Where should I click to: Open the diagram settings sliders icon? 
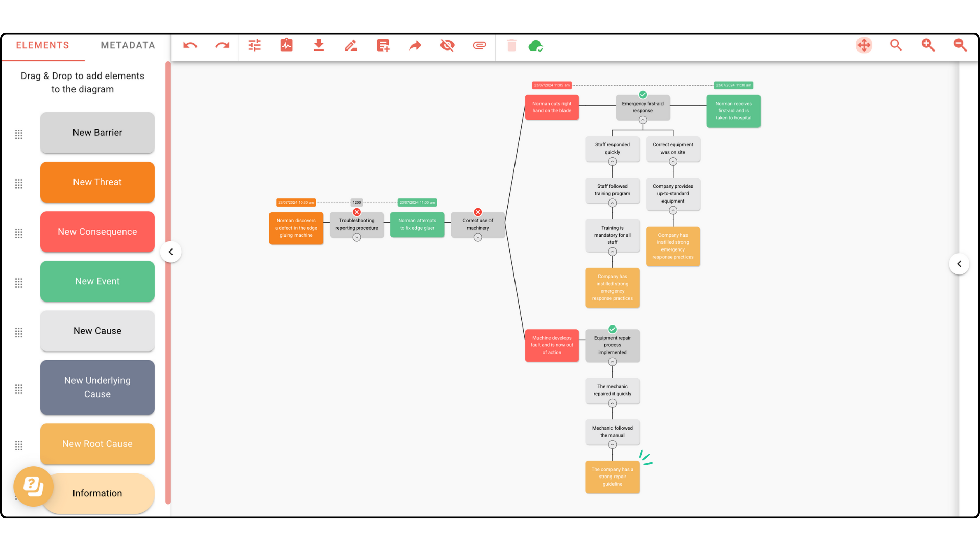(254, 46)
